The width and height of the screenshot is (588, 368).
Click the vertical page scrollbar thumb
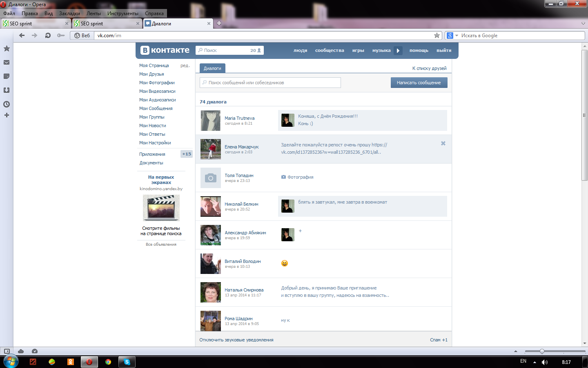(x=585, y=115)
